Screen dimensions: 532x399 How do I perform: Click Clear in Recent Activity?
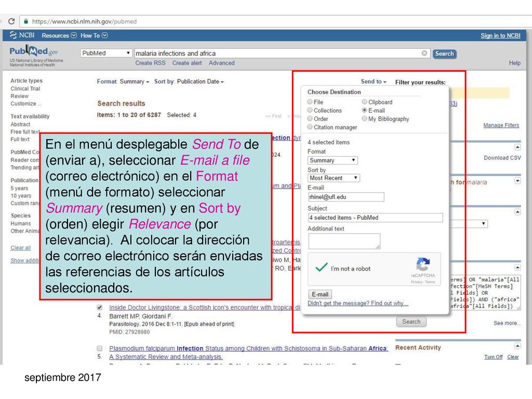coord(513,357)
